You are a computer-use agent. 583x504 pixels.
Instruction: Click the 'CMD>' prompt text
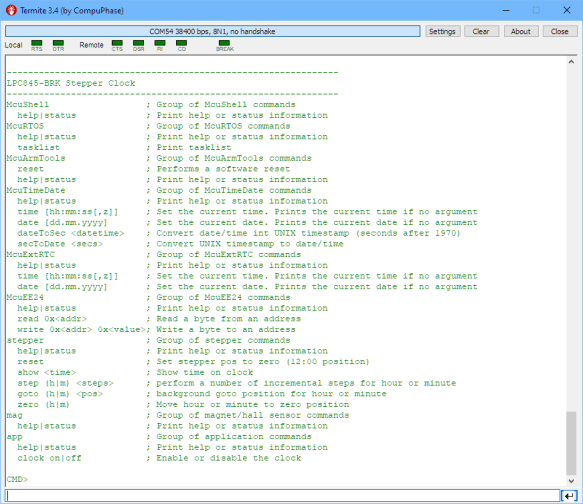click(x=17, y=479)
